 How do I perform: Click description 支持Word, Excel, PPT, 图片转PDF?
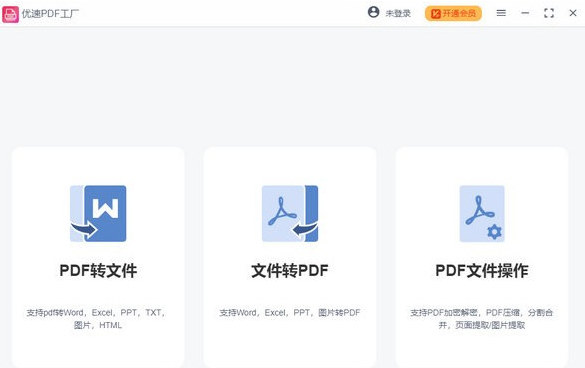coord(290,313)
